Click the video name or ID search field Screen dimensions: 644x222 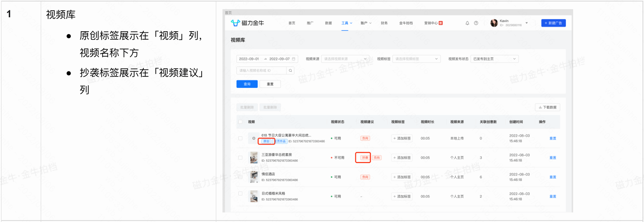click(x=261, y=71)
